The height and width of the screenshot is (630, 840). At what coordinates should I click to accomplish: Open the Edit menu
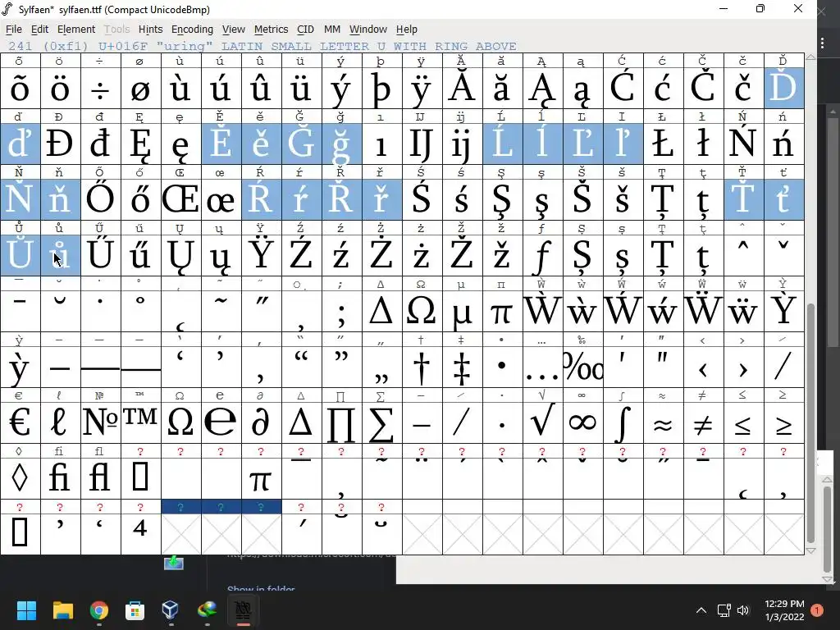point(39,30)
